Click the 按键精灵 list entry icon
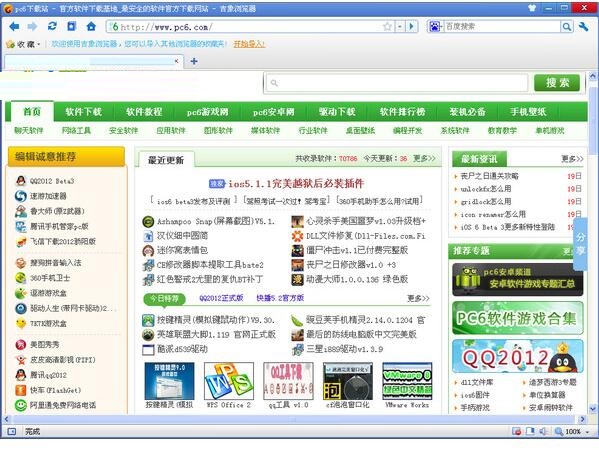599x450 pixels. tap(148, 320)
